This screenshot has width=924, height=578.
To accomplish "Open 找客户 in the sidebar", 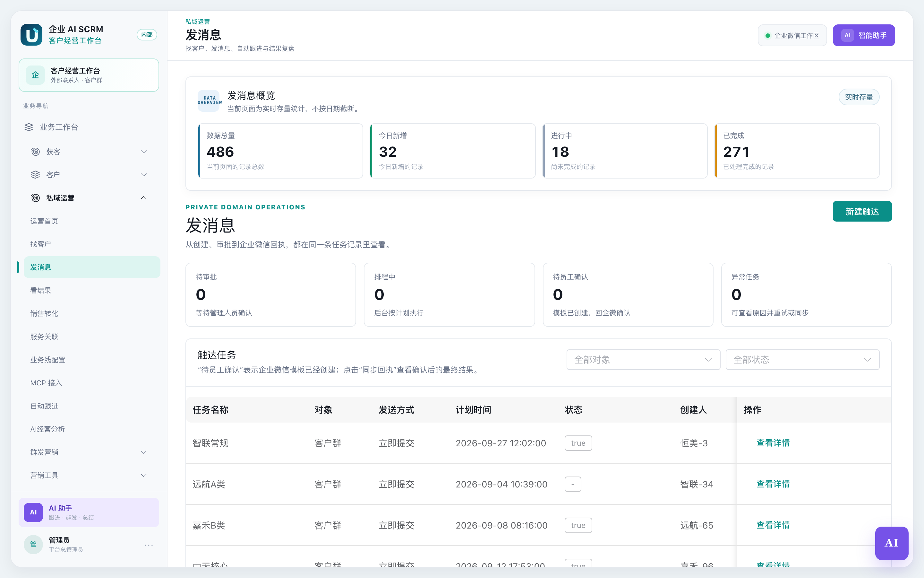I will (92, 244).
